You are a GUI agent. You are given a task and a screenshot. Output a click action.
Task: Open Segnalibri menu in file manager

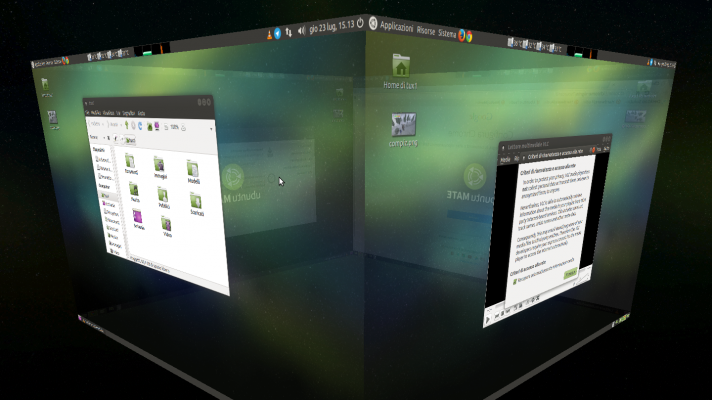click(x=129, y=113)
